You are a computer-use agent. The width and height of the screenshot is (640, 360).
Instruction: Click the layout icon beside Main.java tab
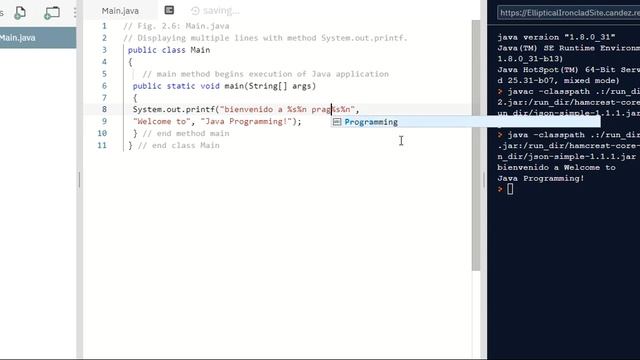pos(169,10)
